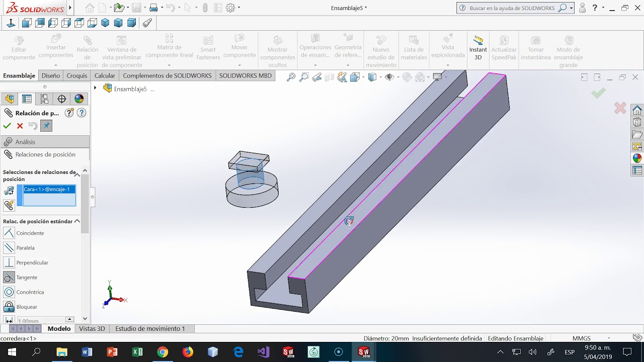This screenshot has width=644, height=362.
Task: Switch to the Vistas 3D bottom tab
Action: point(92,328)
